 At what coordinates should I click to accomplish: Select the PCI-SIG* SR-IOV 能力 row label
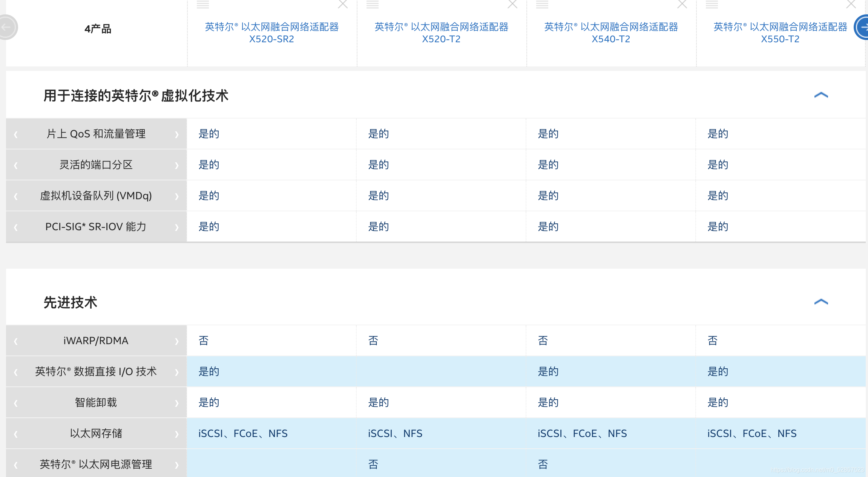click(x=96, y=226)
